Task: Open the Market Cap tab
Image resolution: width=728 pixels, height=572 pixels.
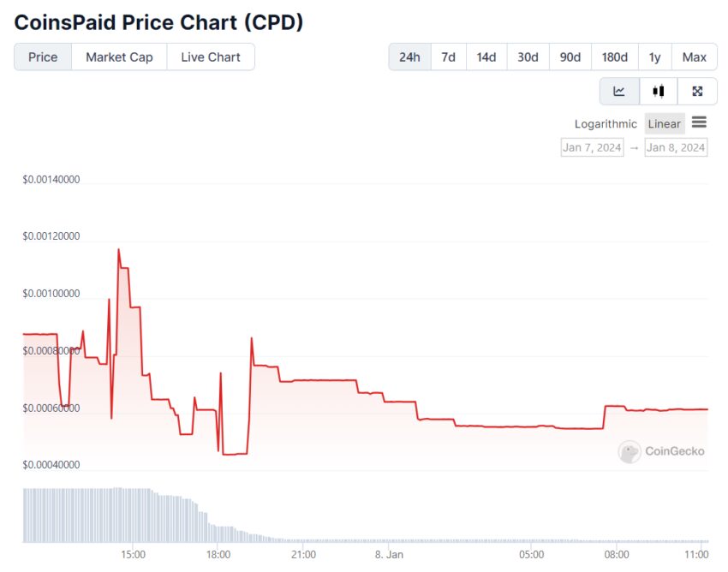Action: 119,57
